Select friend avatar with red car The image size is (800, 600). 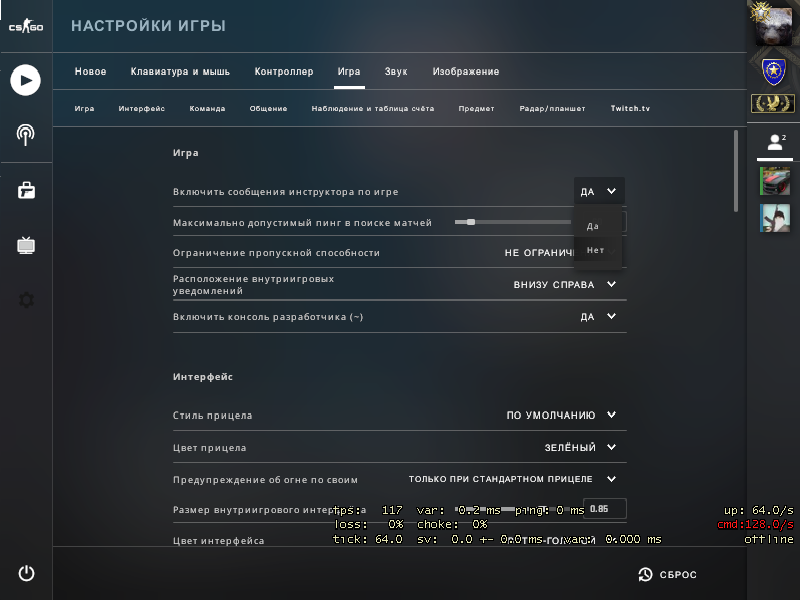[775, 181]
